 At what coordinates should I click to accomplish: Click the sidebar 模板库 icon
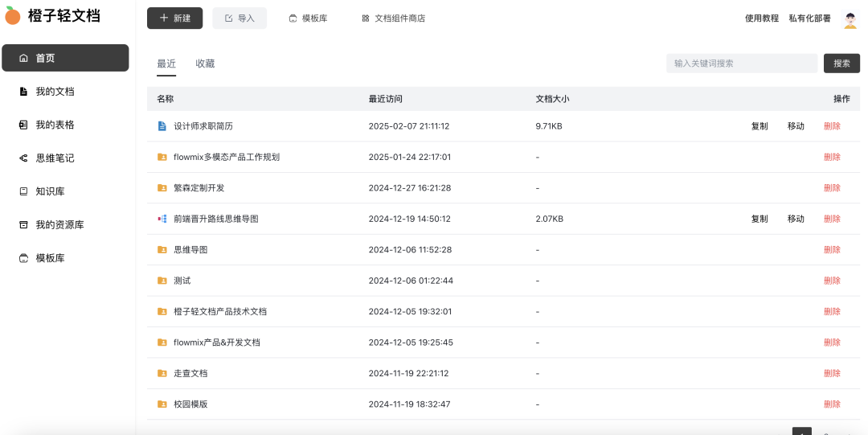23,257
